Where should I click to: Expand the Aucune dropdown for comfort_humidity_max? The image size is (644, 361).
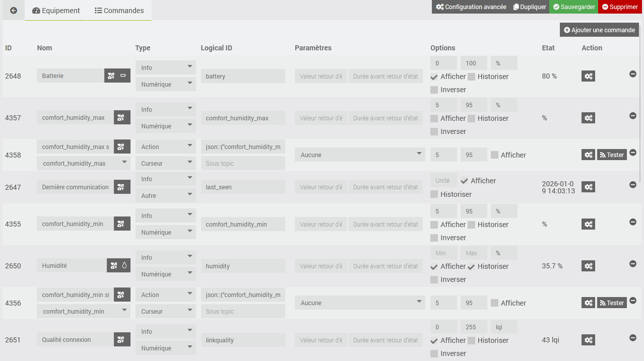(x=360, y=155)
